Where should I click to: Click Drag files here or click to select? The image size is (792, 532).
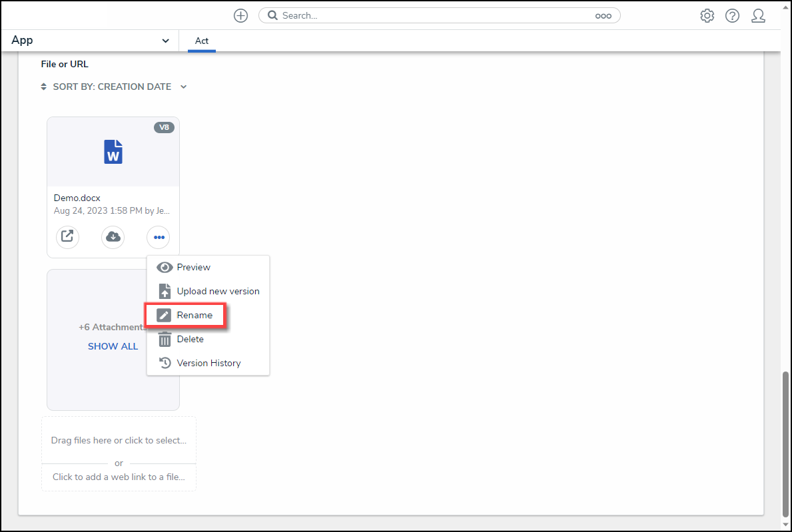pyautogui.click(x=119, y=440)
